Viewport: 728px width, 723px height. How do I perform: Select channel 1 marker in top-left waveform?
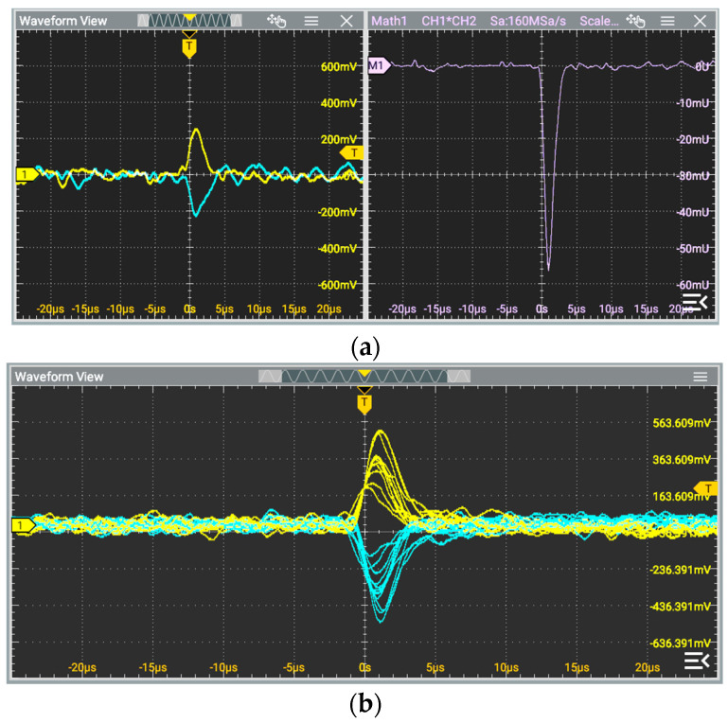27,174
